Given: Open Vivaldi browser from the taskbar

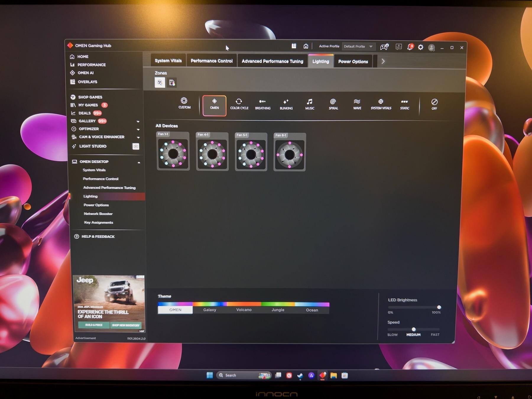Looking at the screenshot, I should 289,375.
